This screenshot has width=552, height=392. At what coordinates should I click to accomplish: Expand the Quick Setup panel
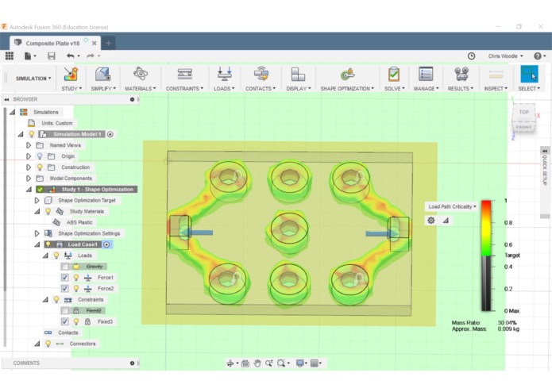tap(545, 151)
